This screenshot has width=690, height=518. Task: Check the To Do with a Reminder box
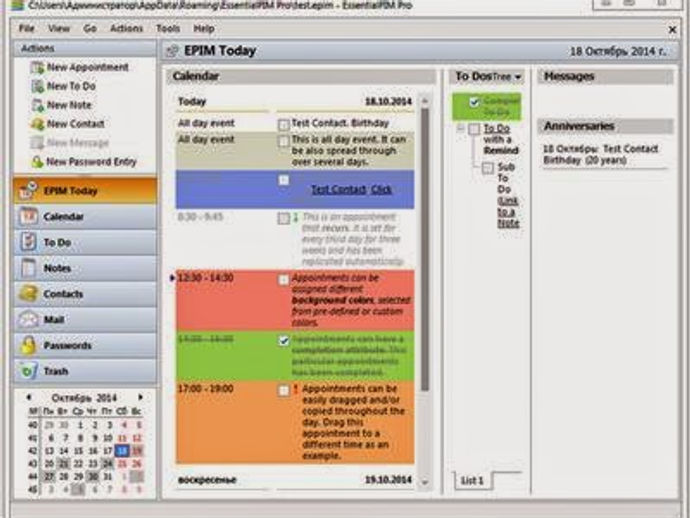tap(474, 129)
